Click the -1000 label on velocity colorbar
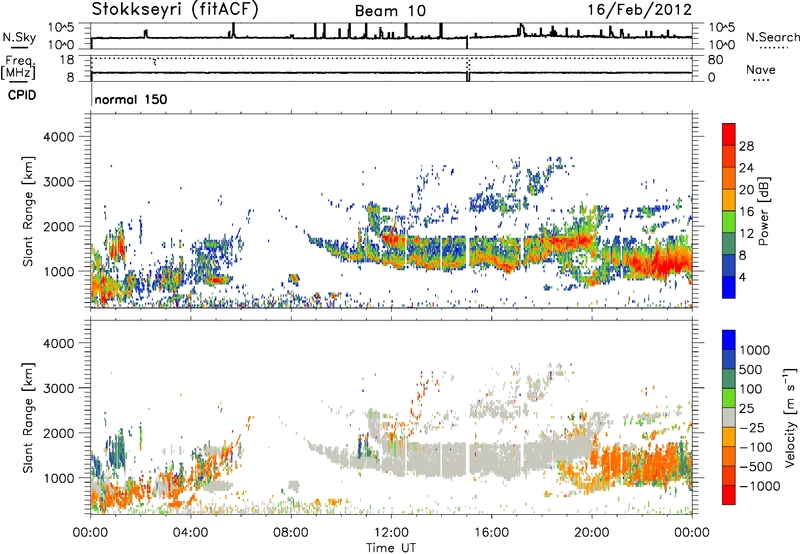This screenshot has width=800, height=554. click(760, 486)
